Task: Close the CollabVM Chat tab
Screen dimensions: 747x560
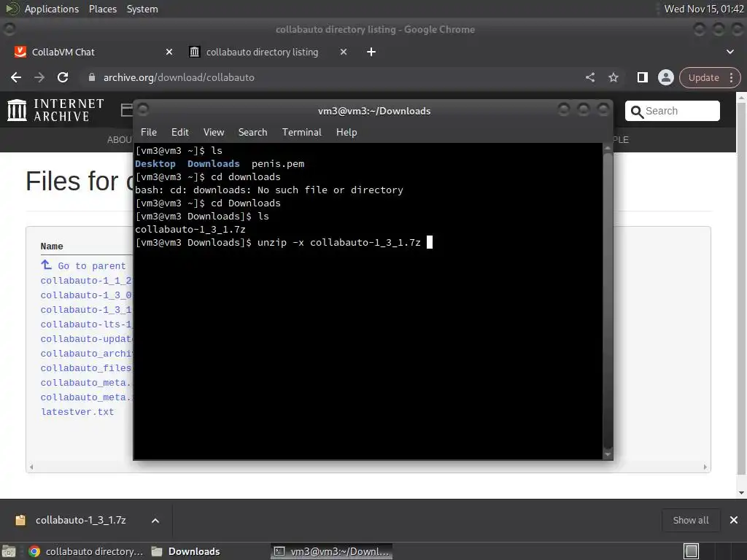Action: click(169, 52)
